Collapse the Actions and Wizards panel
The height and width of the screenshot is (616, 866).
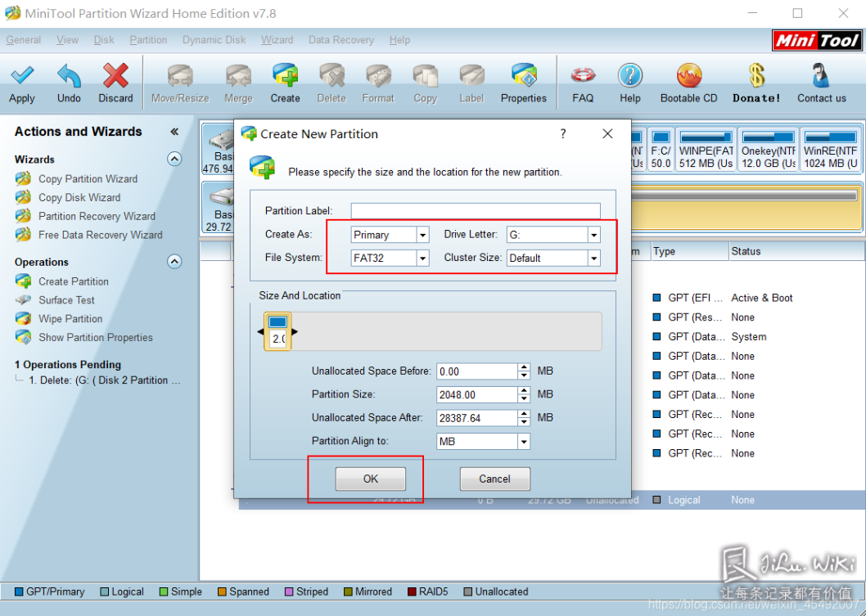point(174,132)
